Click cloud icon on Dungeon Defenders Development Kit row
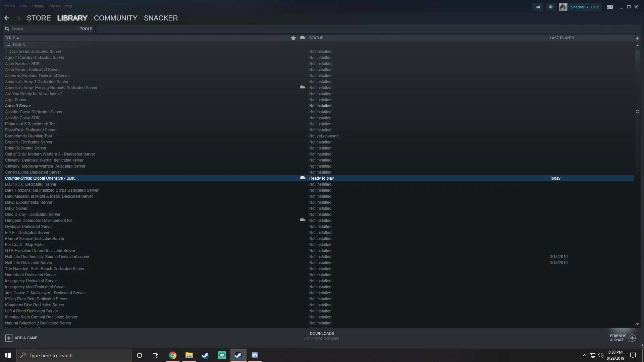Screen dimensions: 644x362 click(x=303, y=220)
